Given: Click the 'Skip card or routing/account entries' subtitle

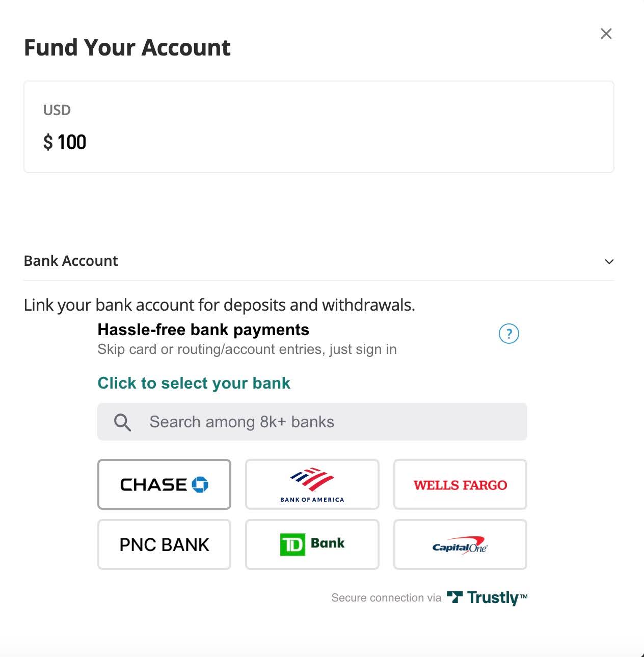Looking at the screenshot, I should [x=247, y=349].
